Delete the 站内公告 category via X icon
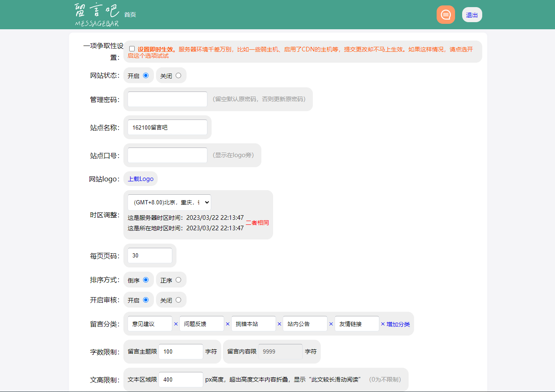This screenshot has height=392, width=555. [331, 324]
